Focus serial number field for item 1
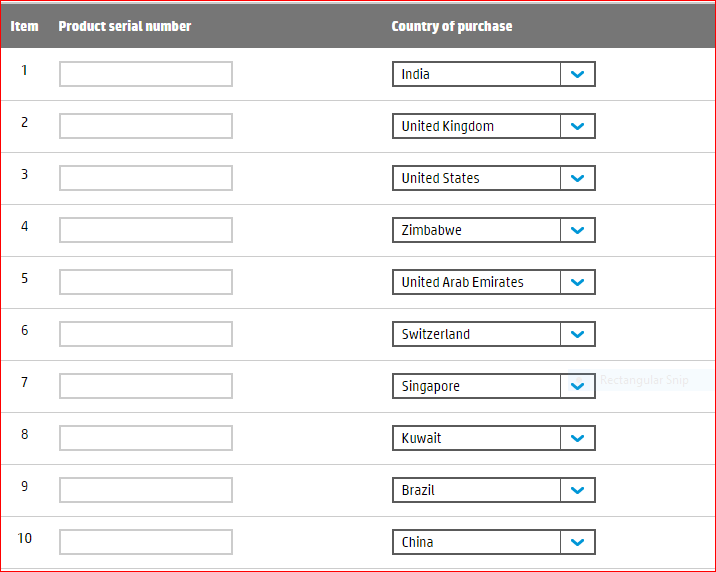 point(146,74)
